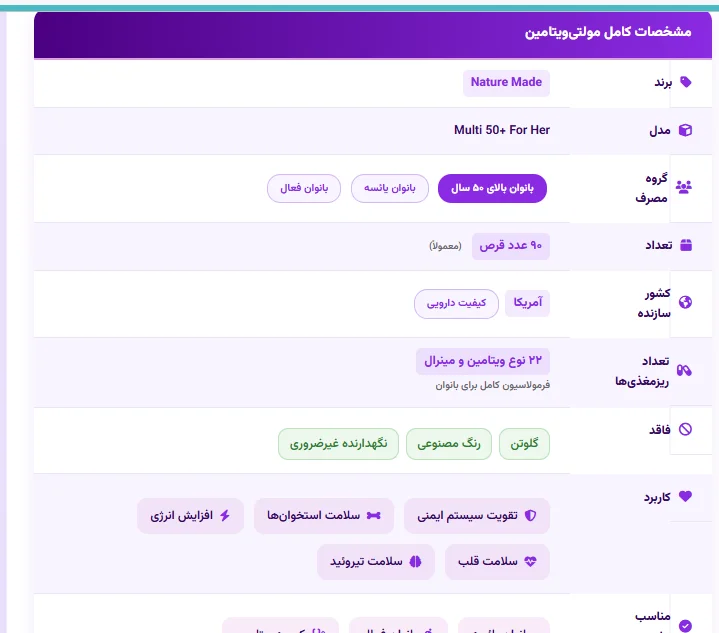The height and width of the screenshot is (633, 719).
Task: Click the brain icon in سلامت تیروئید
Action: (x=415, y=561)
